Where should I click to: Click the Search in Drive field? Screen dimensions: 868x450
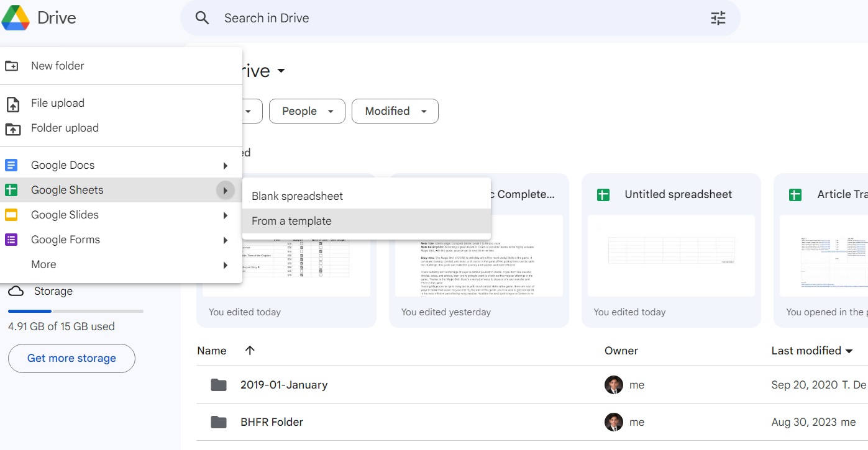tap(460, 18)
